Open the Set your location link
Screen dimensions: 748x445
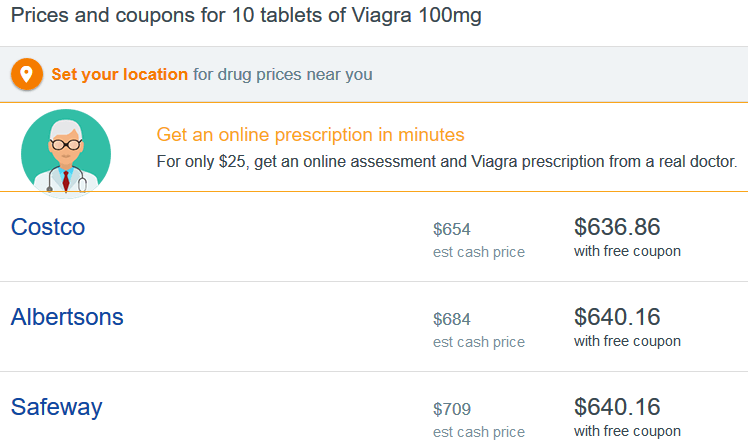point(120,74)
